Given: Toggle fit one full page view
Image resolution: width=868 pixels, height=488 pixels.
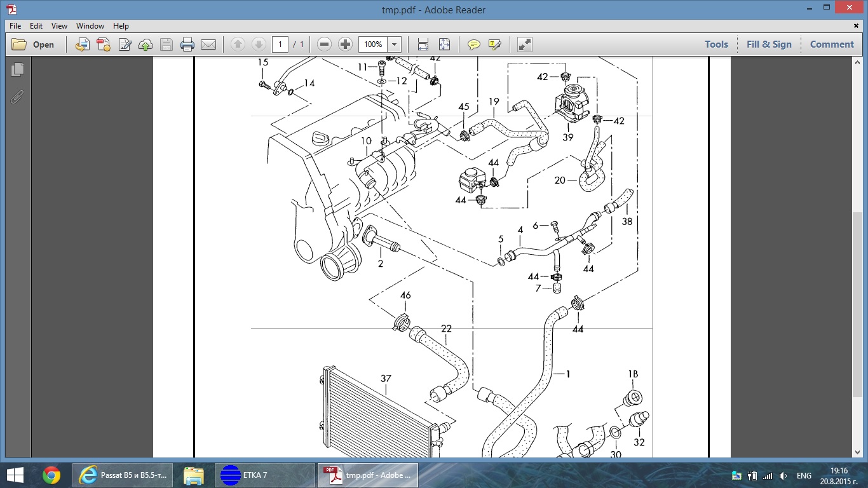Looking at the screenshot, I should tap(444, 44).
